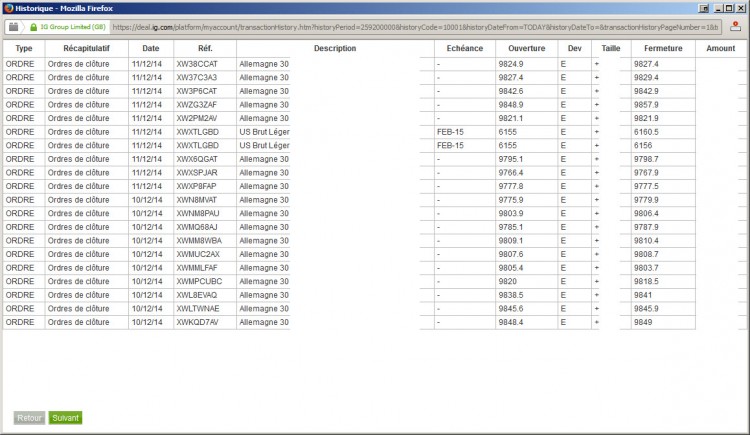Select reference XWLTWNAE
The height and width of the screenshot is (435, 750).
pos(198,309)
